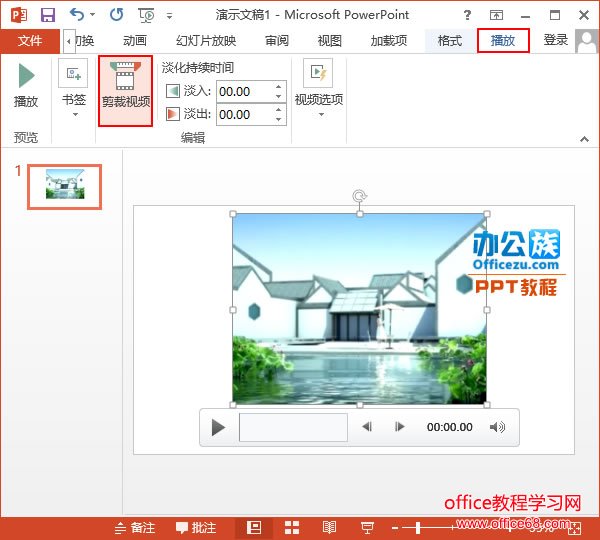600x540 pixels.
Task: Click the top-left resize handle of video
Action: click(233, 214)
